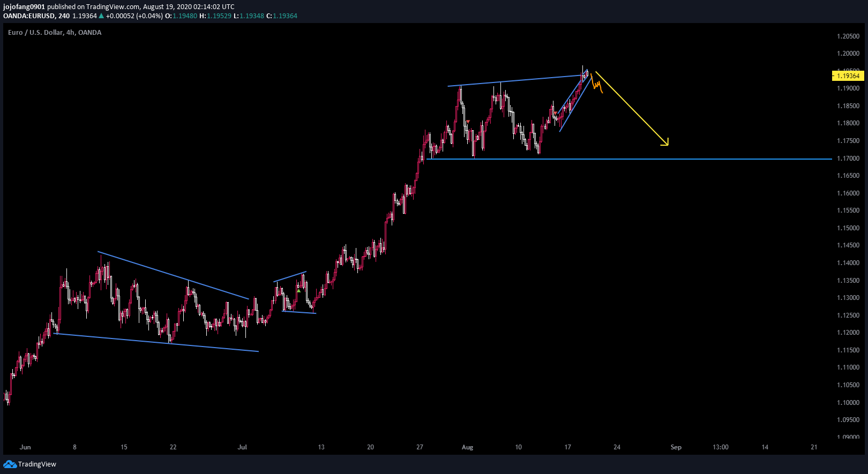Click the 1.20500 price axis label

[848, 36]
